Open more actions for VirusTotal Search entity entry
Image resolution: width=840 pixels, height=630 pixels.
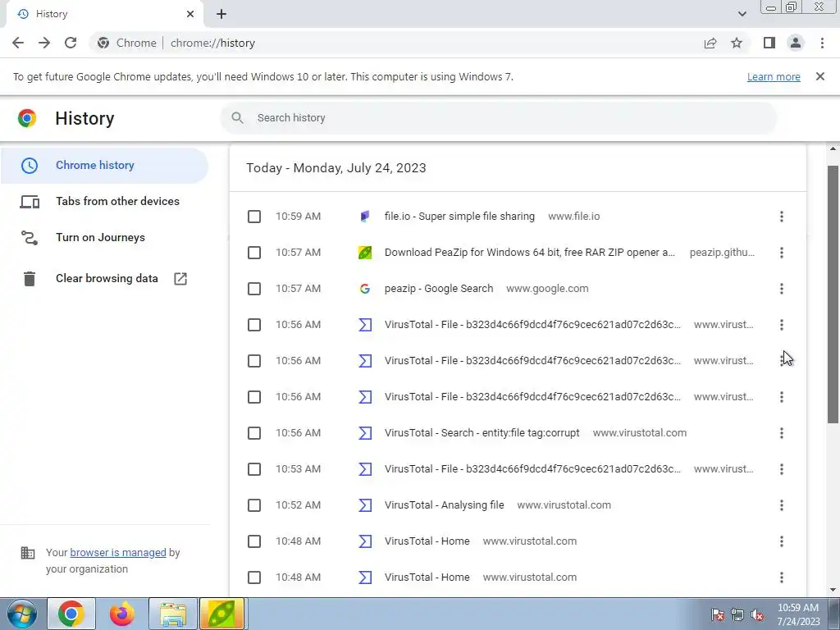pyautogui.click(x=781, y=433)
